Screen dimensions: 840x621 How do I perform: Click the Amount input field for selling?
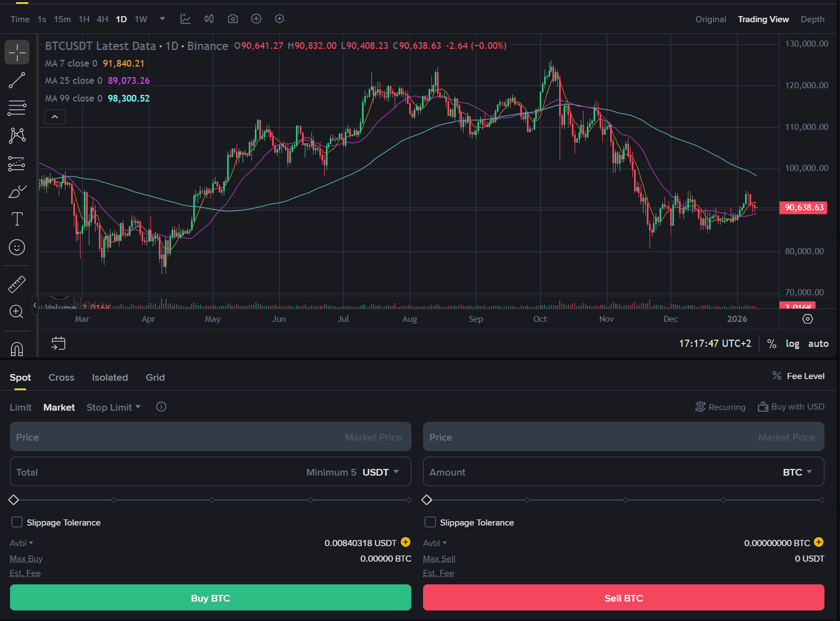[600, 472]
